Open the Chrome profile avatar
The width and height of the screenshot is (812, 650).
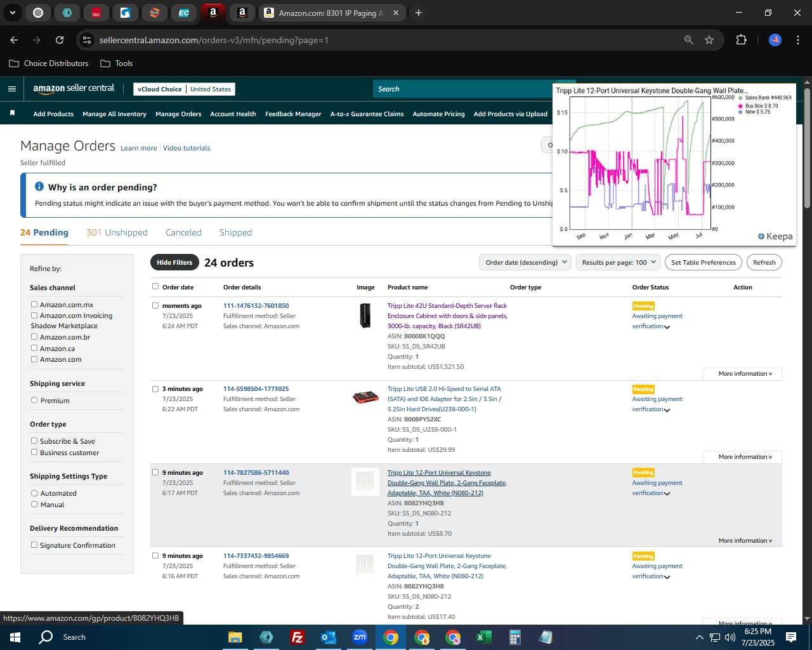pyautogui.click(x=775, y=40)
